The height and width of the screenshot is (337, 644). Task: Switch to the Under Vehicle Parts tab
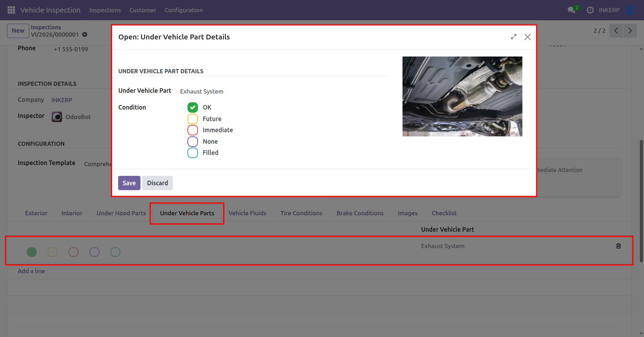187,213
